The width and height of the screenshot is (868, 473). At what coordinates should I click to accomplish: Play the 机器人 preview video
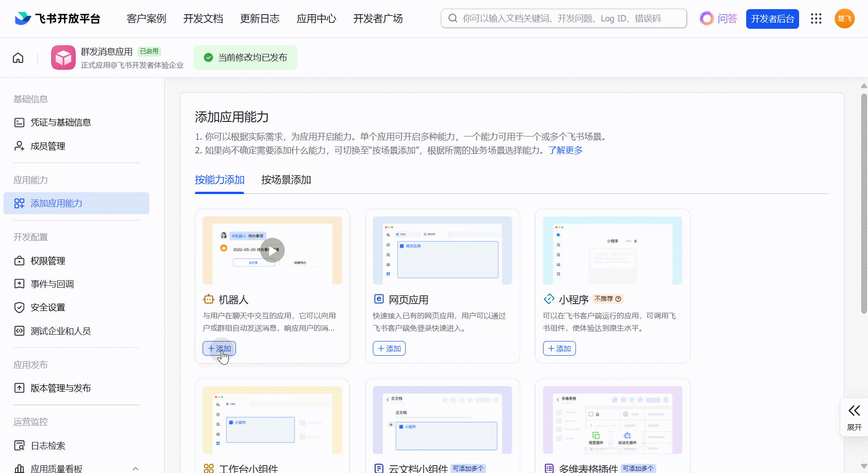coord(272,250)
